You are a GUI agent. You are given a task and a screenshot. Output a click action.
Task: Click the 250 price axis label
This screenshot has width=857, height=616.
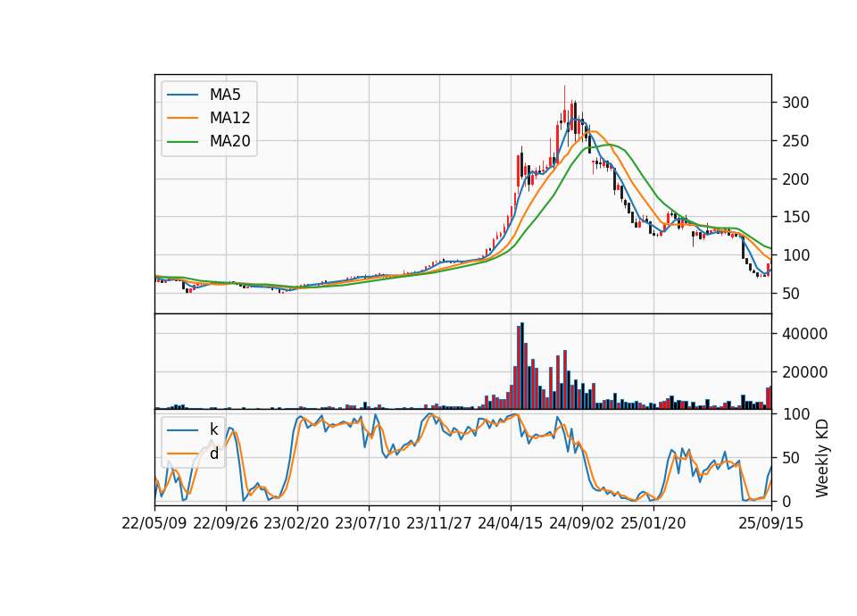795,141
